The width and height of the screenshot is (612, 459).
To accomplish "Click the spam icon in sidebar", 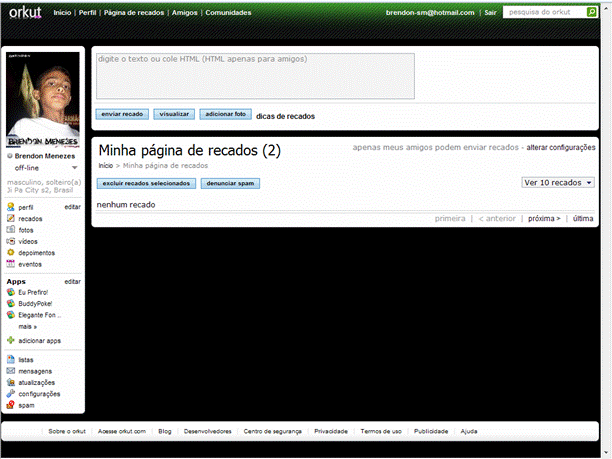I will coord(11,405).
